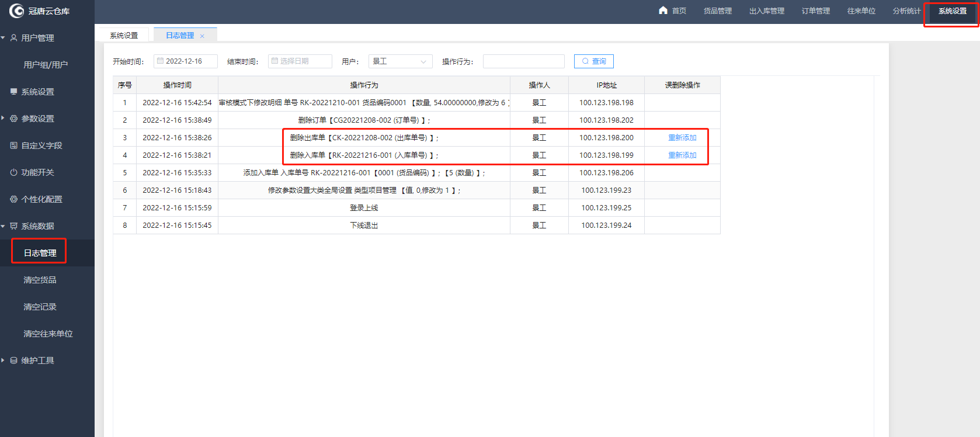Click the IP地址 column header
The height and width of the screenshot is (437, 980).
tap(606, 85)
